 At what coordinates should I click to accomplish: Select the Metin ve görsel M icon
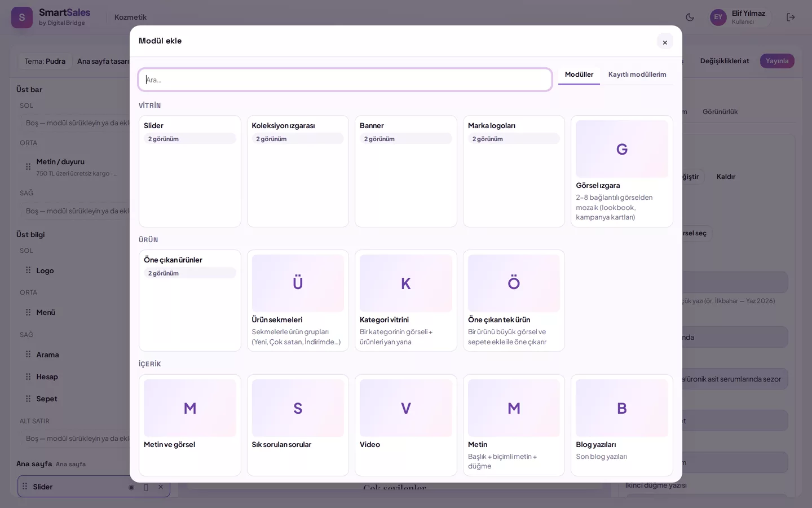click(x=190, y=408)
